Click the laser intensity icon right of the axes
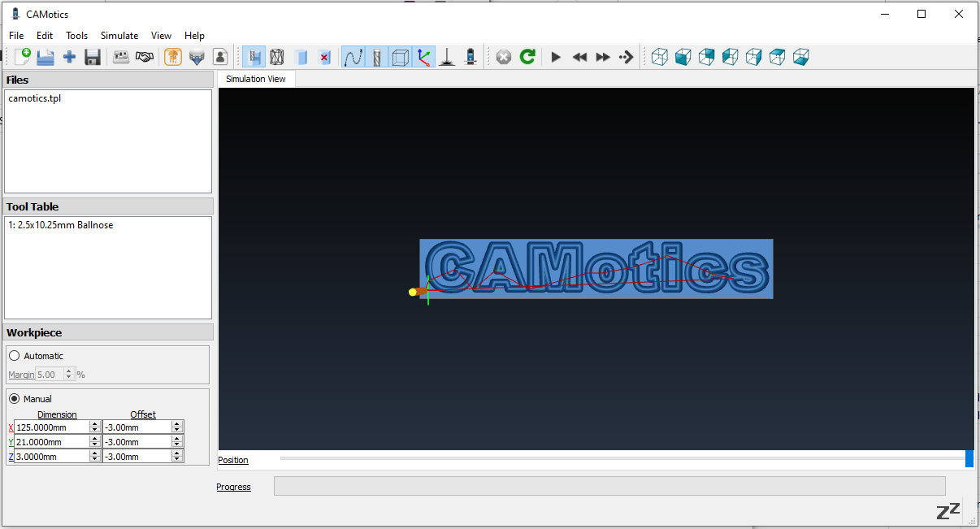The width and height of the screenshot is (980, 529). pyautogui.click(x=447, y=57)
